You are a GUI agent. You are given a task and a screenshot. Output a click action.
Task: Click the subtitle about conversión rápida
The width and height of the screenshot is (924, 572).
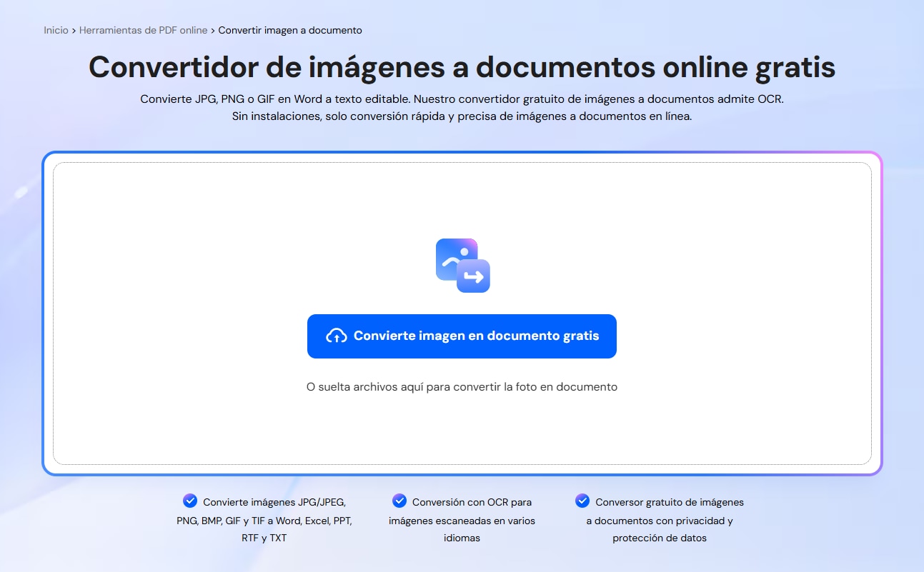pos(462,114)
